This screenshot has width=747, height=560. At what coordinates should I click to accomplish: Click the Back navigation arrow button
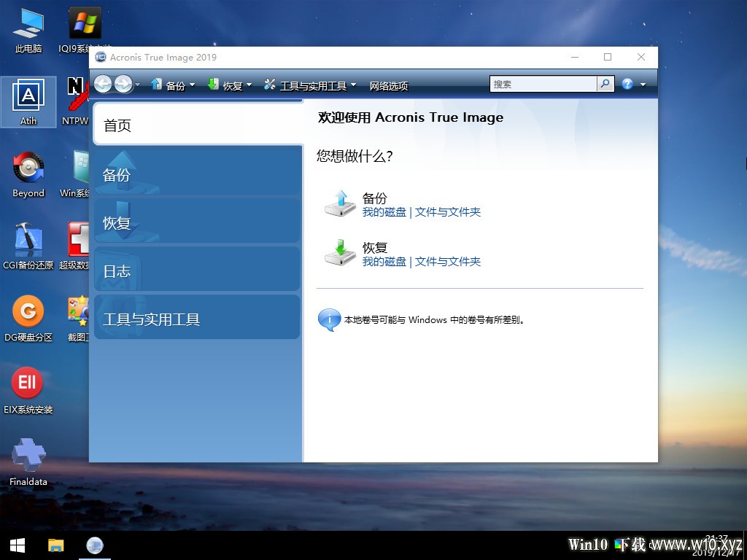102,85
